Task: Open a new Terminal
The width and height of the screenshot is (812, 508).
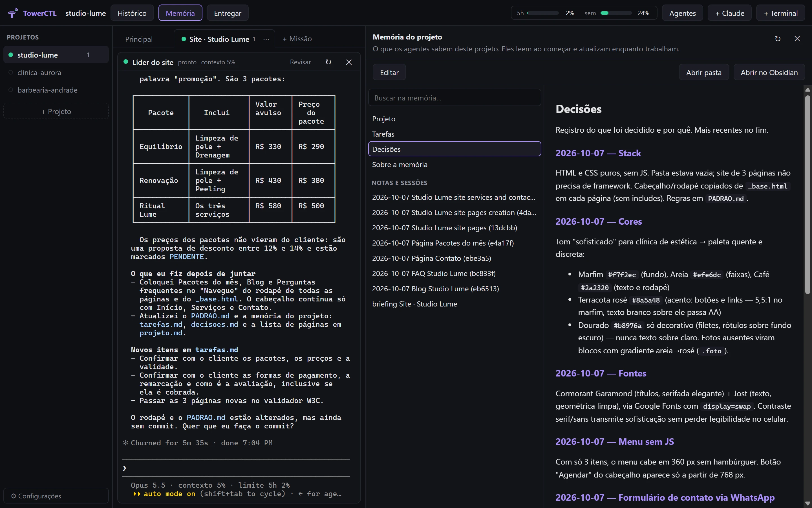Action: point(780,13)
